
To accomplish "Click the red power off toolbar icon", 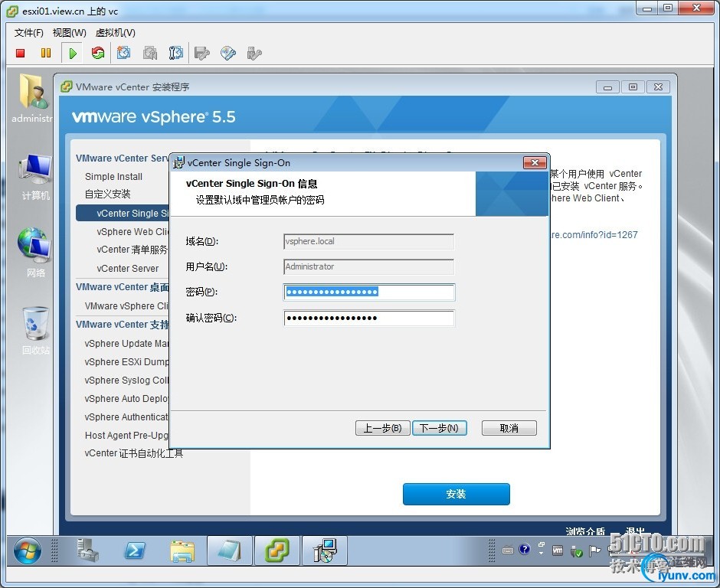I will tap(20, 54).
